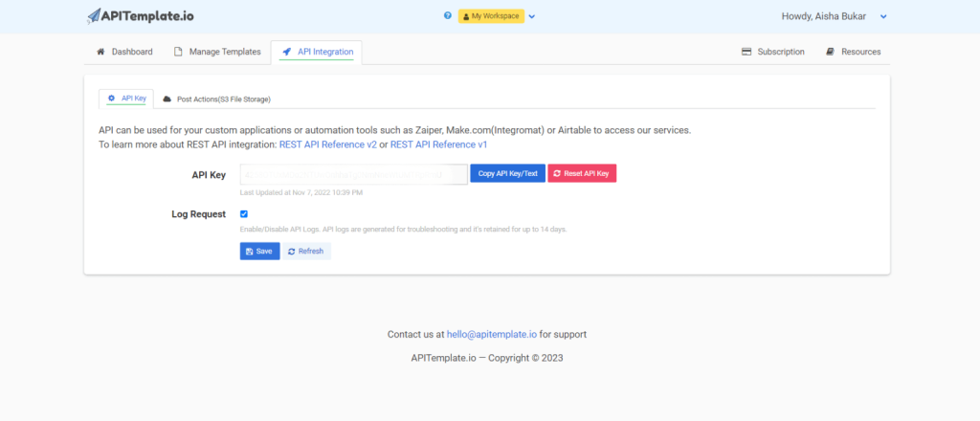Image resolution: width=980 pixels, height=421 pixels.
Task: Select the My Workspace yellow badge
Action: pyautogui.click(x=491, y=16)
